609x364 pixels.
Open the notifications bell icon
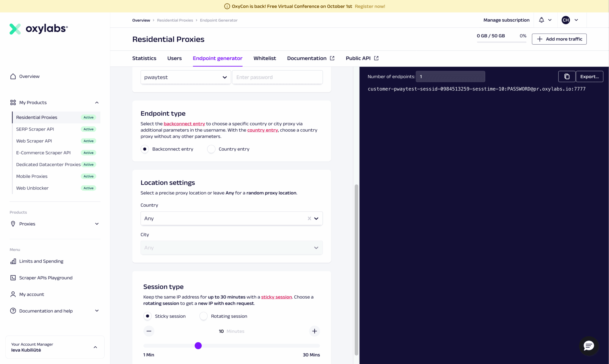[541, 20]
